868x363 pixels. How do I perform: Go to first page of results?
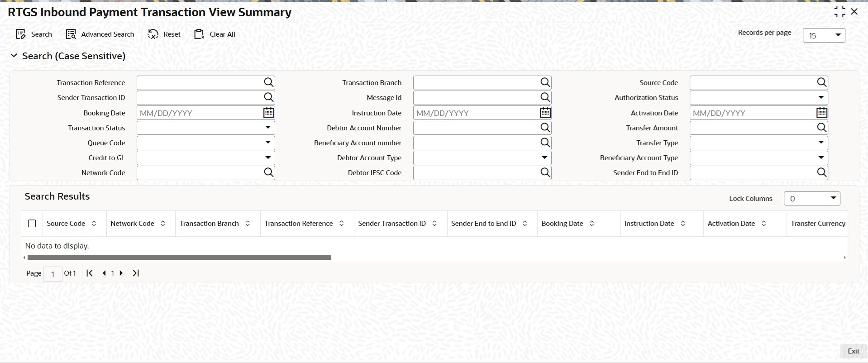[90, 273]
